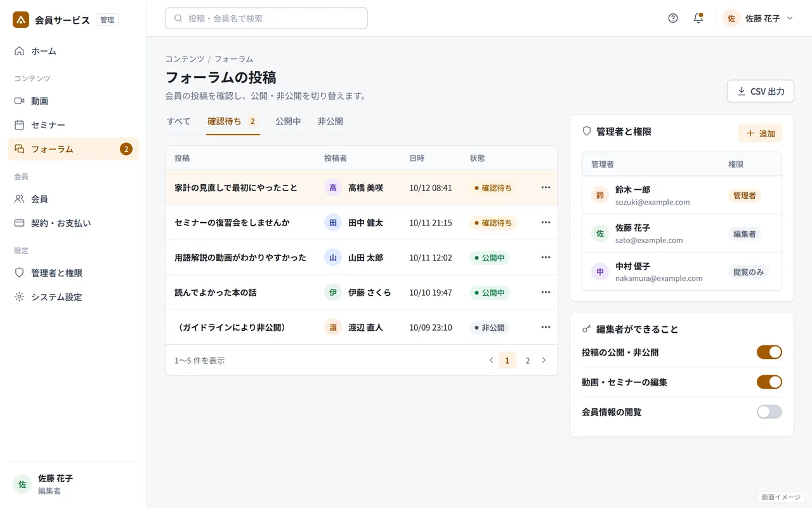Open セミナー in the sidebar
This screenshot has width=812, height=508.
click(x=74, y=124)
